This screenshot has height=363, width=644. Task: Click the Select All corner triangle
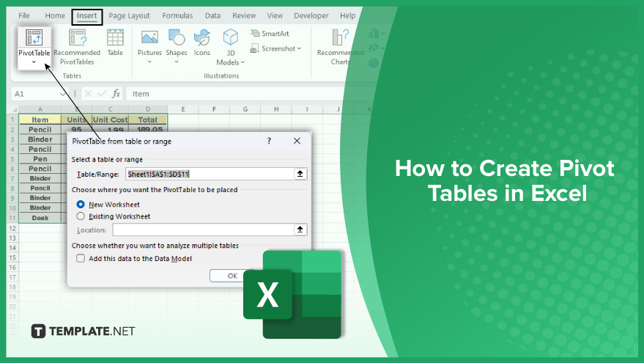point(14,109)
